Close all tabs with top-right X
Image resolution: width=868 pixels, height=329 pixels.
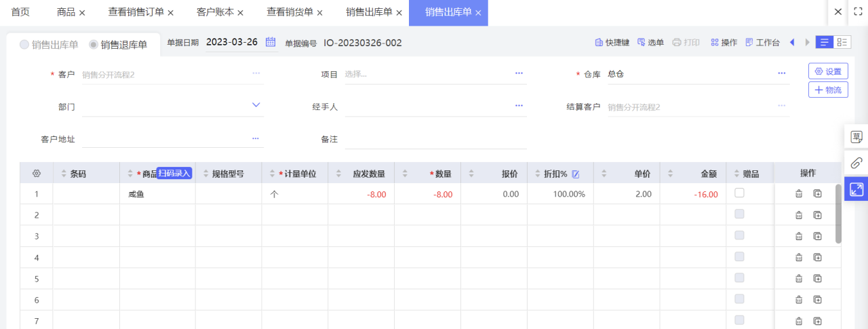point(838,12)
